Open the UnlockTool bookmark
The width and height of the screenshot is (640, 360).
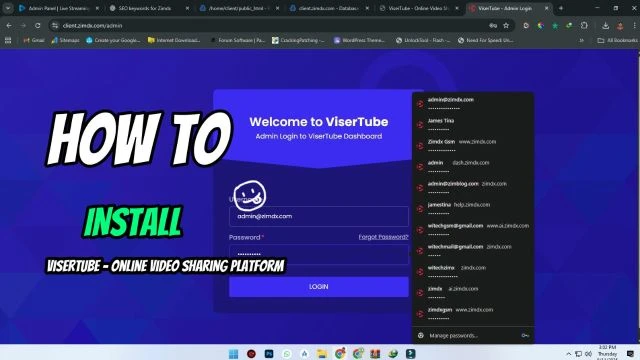423,40
